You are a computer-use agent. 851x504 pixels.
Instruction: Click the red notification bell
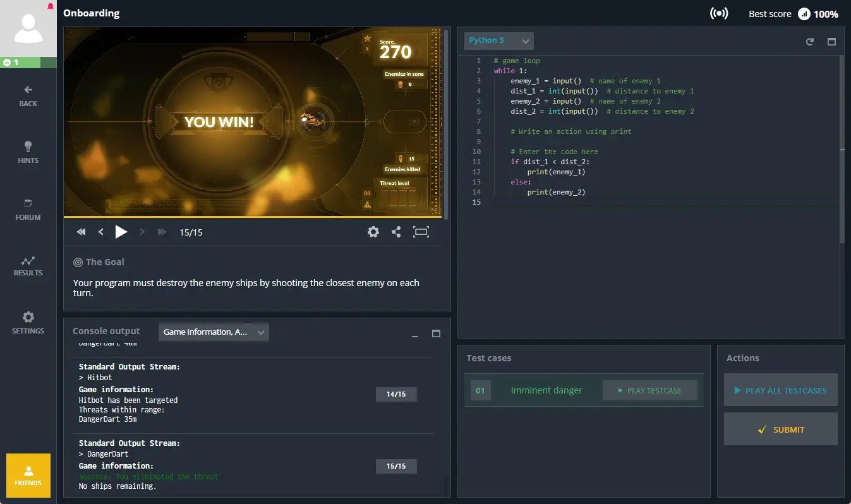pyautogui.click(x=51, y=6)
